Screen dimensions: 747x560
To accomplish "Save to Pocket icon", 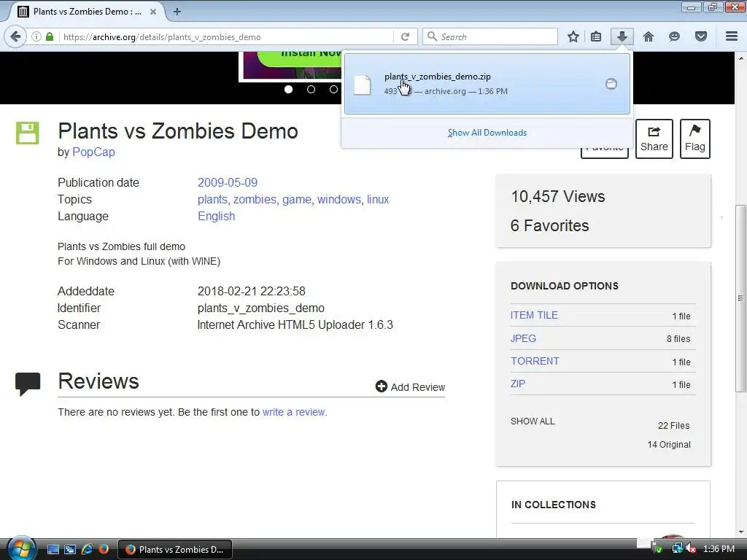I will click(701, 36).
